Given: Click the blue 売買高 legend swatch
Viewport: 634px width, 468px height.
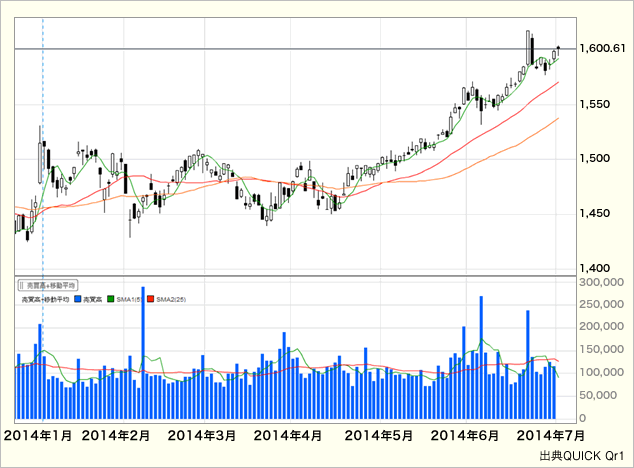Looking at the screenshot, I should point(76,299).
